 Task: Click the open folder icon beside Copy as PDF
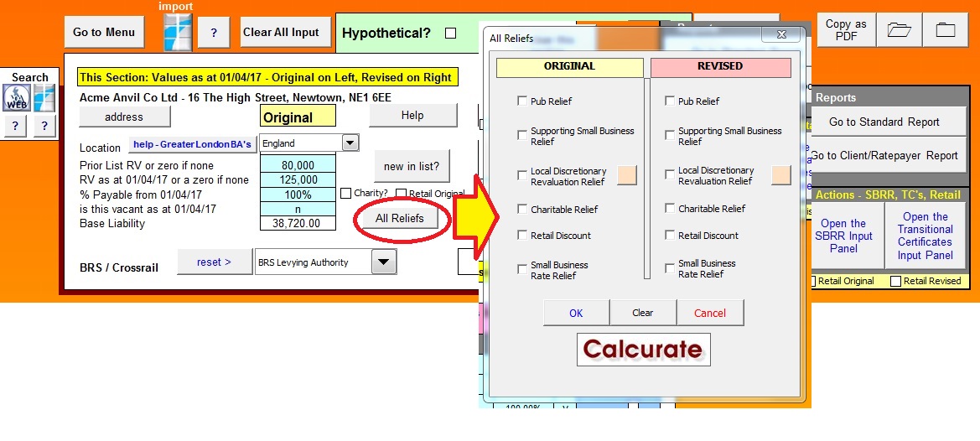click(899, 30)
